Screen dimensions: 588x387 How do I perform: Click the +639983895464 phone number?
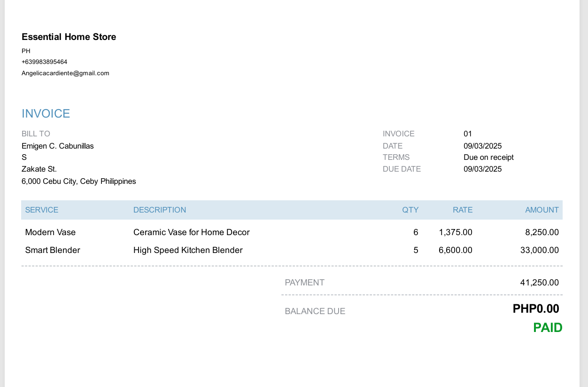(x=44, y=62)
